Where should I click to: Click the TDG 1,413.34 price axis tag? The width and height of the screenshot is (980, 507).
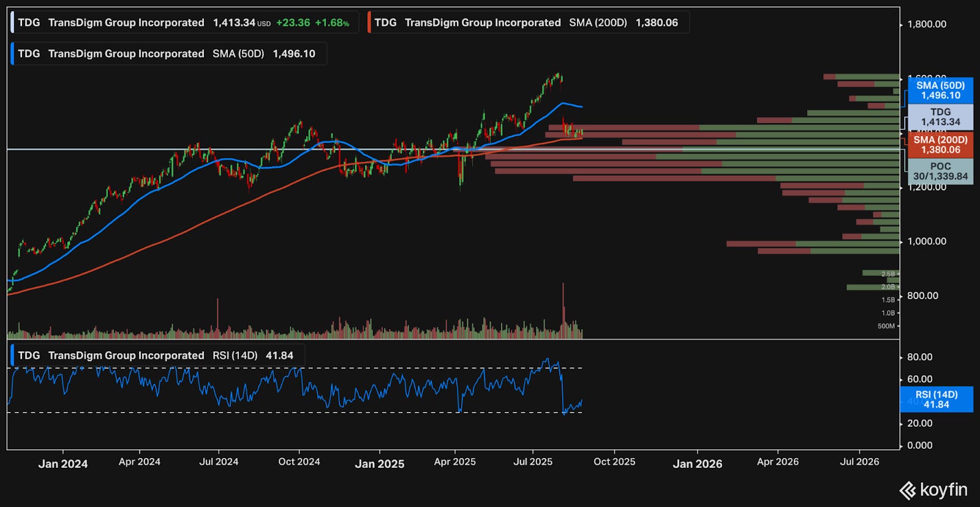pyautogui.click(x=940, y=117)
